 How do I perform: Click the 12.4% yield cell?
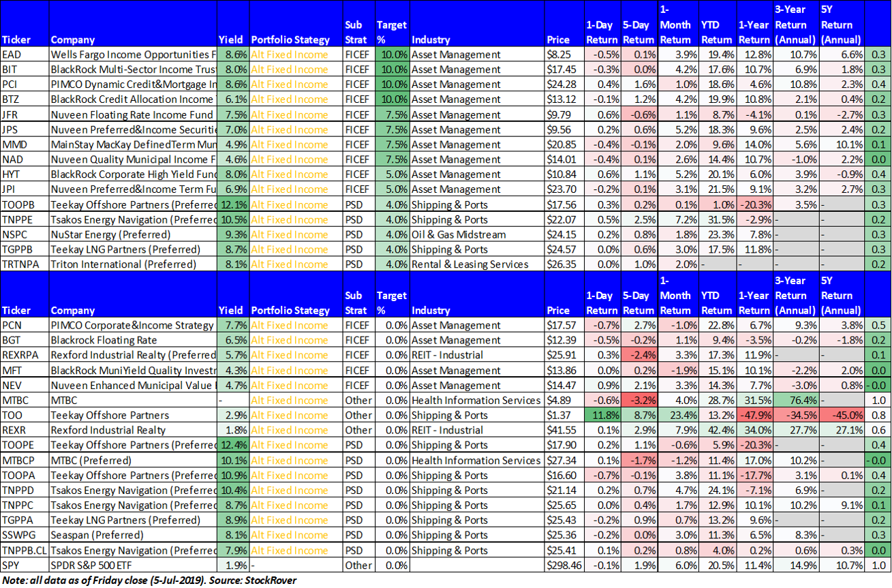(x=233, y=445)
